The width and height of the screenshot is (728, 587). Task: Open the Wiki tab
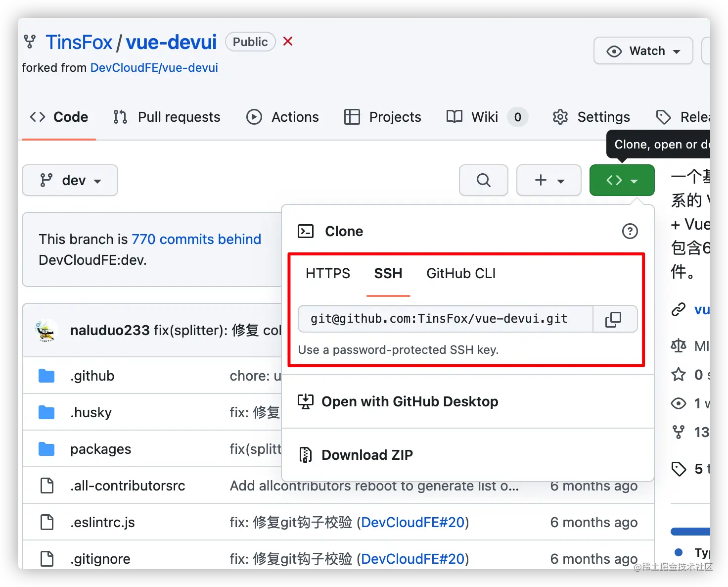click(x=487, y=117)
